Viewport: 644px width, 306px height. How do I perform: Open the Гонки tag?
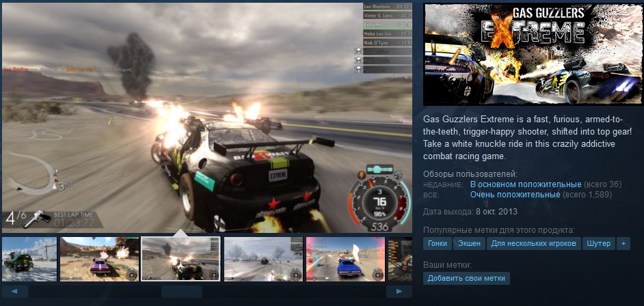point(438,243)
